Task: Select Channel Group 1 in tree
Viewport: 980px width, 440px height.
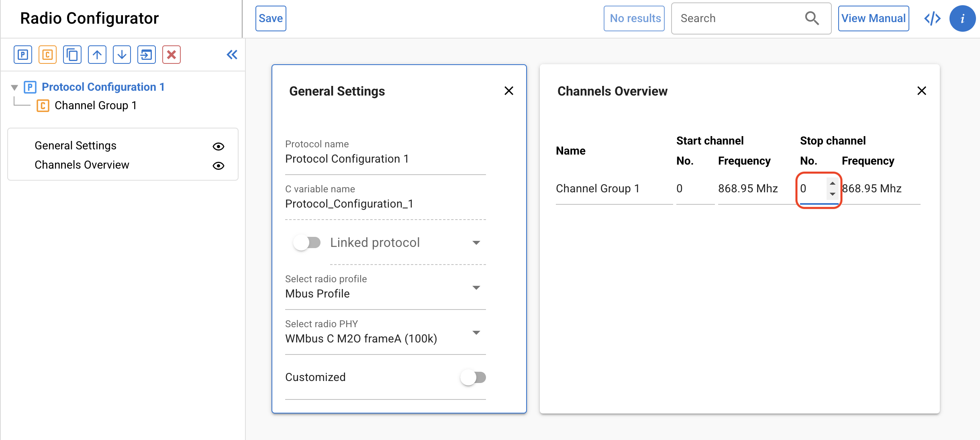Action: click(x=96, y=106)
